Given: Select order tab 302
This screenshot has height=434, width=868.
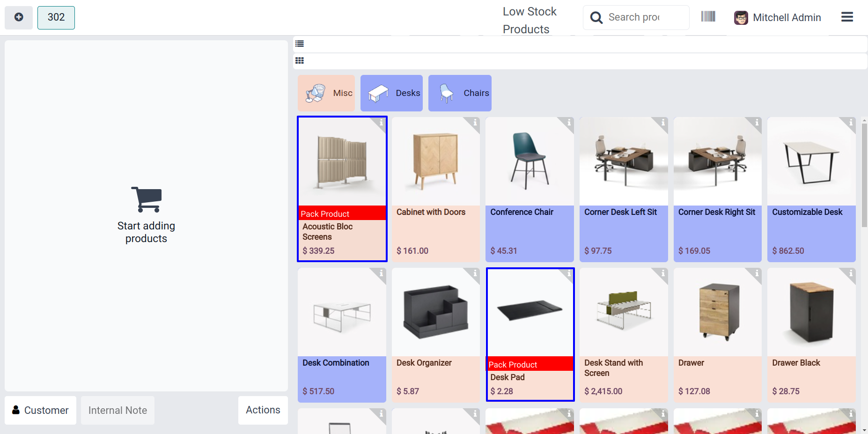Looking at the screenshot, I should click(x=56, y=17).
